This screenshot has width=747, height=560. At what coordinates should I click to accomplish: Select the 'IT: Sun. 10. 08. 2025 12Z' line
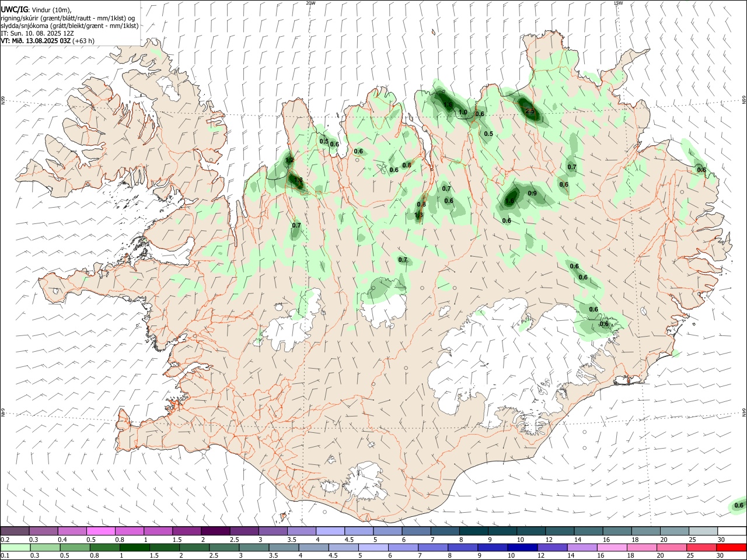37,33
